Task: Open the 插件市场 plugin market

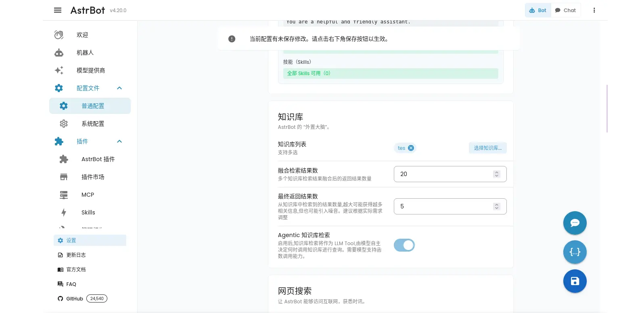Action: (93, 177)
